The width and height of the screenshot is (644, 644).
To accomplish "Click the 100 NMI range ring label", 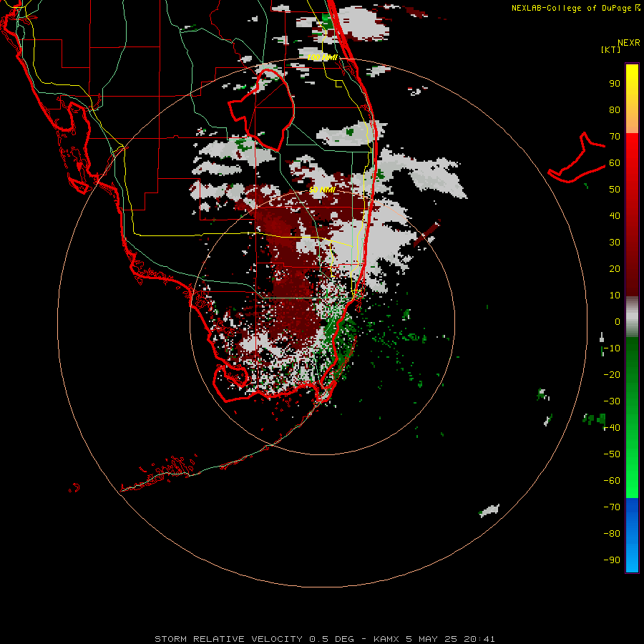I will [323, 57].
